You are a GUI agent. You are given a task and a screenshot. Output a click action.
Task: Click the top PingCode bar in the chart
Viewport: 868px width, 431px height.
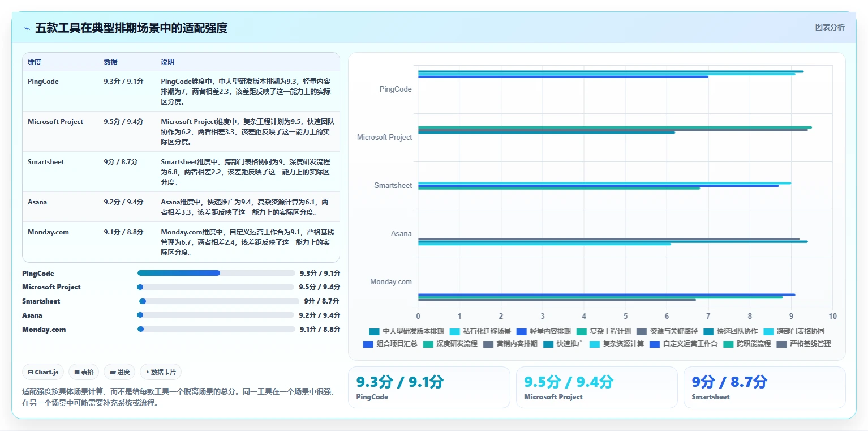(x=611, y=71)
